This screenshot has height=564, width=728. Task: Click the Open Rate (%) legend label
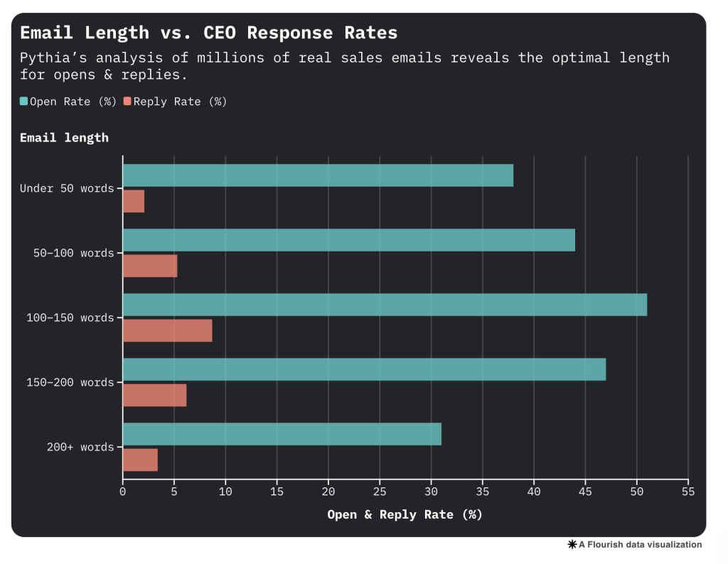[73, 102]
